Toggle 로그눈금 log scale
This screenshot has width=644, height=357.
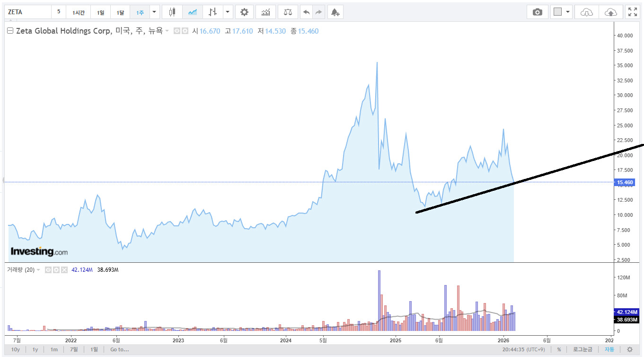point(582,349)
